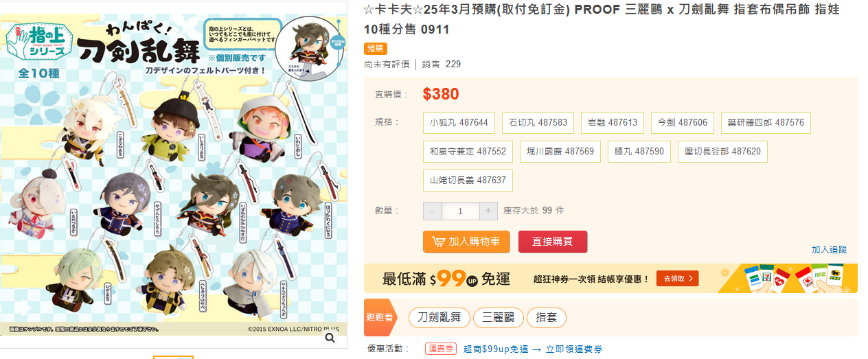The image size is (868, 359).
Task: Add item with 加入購物車 button
Action: click(x=466, y=242)
